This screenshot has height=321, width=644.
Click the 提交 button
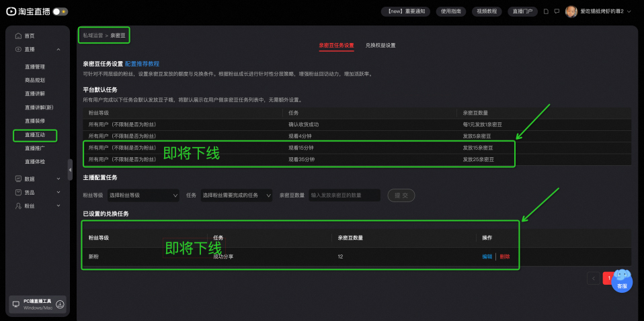401,195
